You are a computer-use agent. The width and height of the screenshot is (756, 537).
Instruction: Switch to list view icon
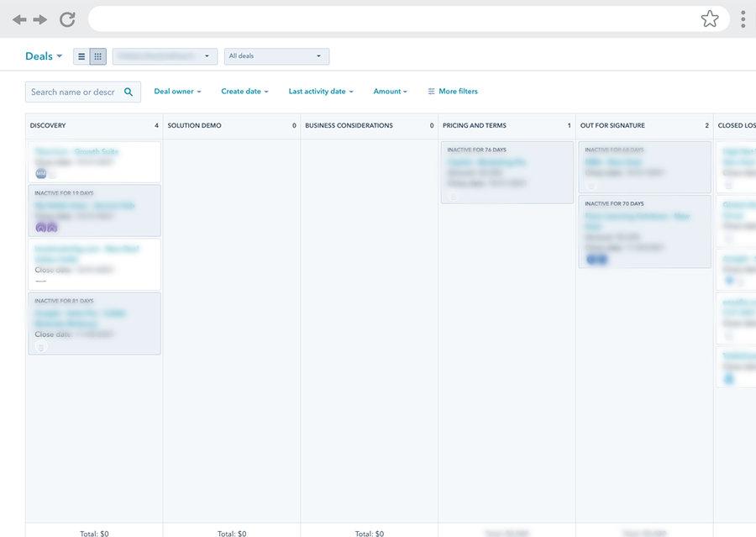pyautogui.click(x=81, y=56)
